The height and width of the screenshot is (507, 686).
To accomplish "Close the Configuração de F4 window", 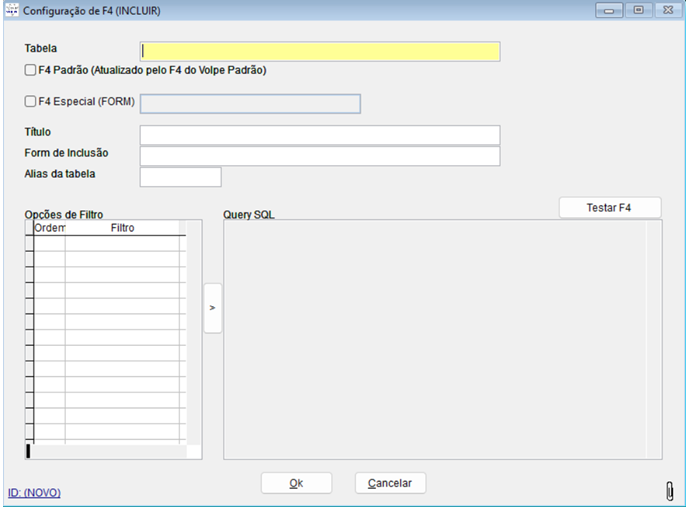I will coord(668,10).
